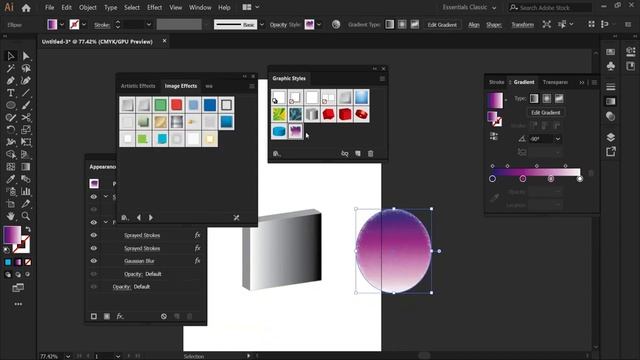Clear appearance icon in Appearance panel
The image size is (640, 360).
[164, 316]
